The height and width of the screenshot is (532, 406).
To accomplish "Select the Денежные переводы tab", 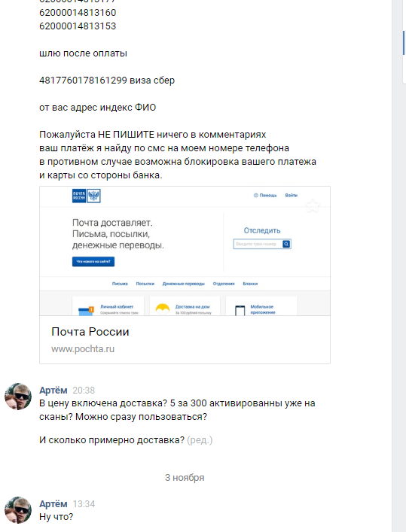I will coord(184,284).
